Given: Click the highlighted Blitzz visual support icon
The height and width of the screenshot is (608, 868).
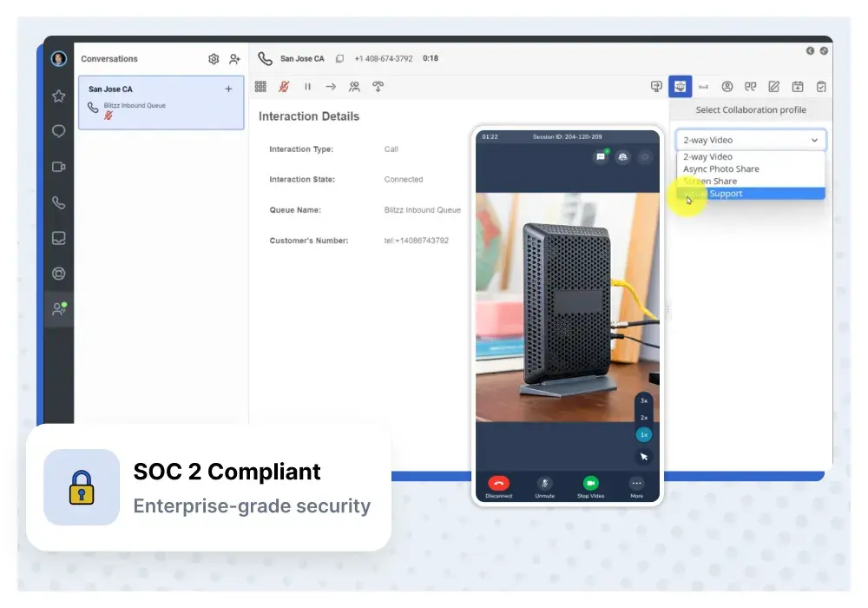Looking at the screenshot, I should point(681,86).
